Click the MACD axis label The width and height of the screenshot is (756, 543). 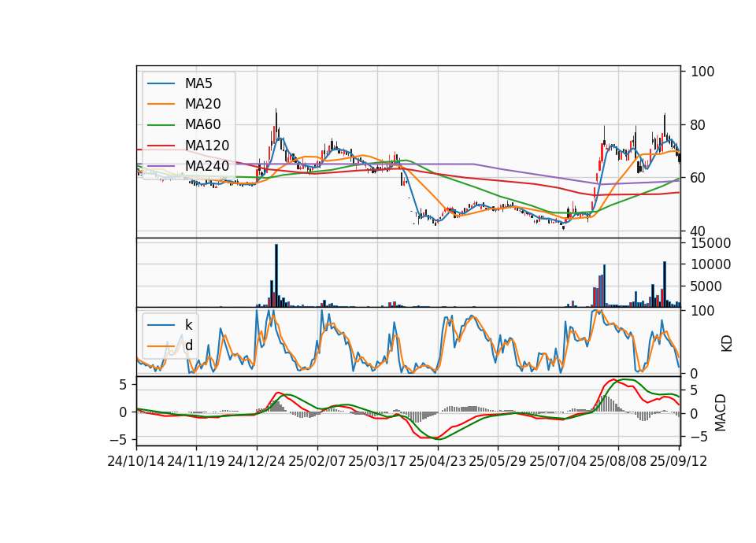720,413
